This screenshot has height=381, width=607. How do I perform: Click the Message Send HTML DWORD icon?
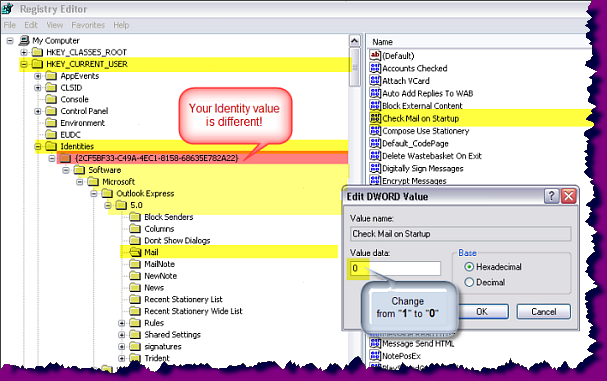[375, 343]
